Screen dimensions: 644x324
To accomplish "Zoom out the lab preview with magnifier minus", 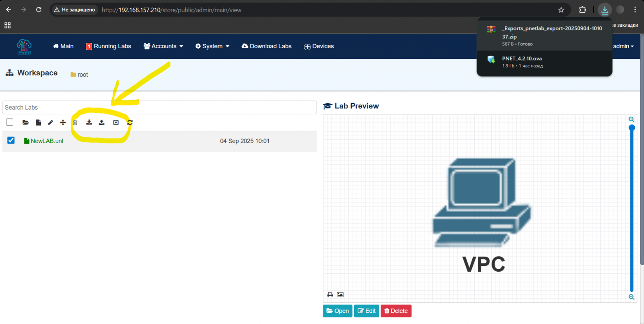I will point(631,297).
